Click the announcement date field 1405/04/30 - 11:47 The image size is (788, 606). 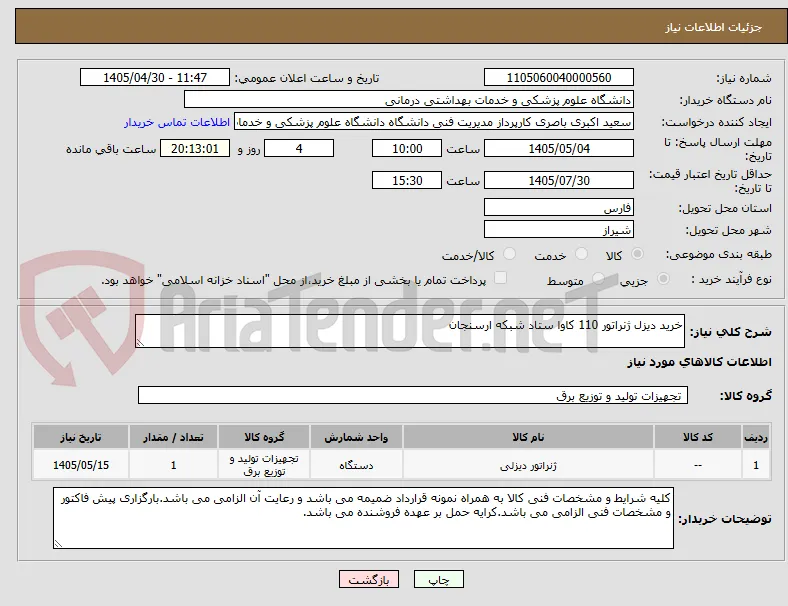coord(155,77)
